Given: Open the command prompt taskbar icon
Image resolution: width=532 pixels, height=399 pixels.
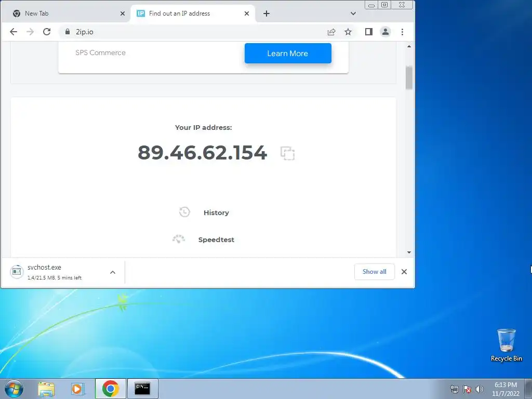Looking at the screenshot, I should pos(142,389).
